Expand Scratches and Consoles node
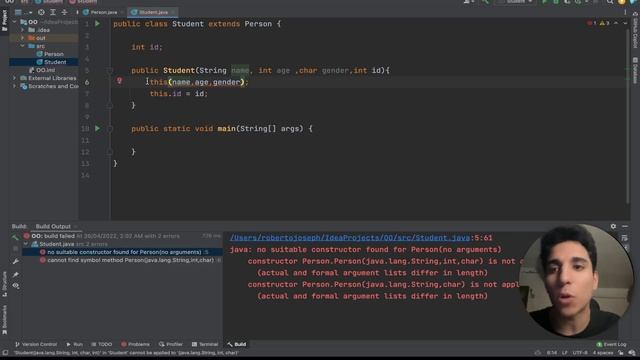This screenshot has width=640, height=360. click(x=15, y=86)
